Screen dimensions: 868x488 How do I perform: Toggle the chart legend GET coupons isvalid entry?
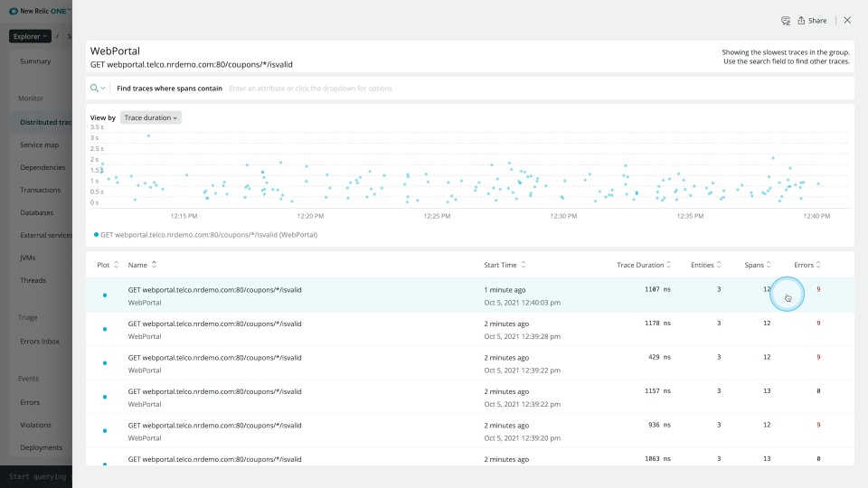[x=205, y=235]
